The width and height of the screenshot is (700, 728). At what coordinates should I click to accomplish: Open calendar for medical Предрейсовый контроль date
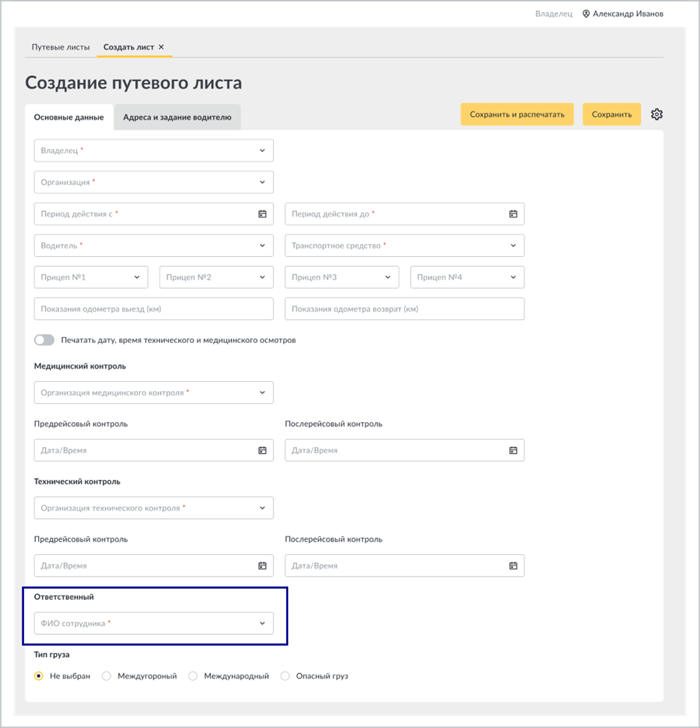(262, 450)
